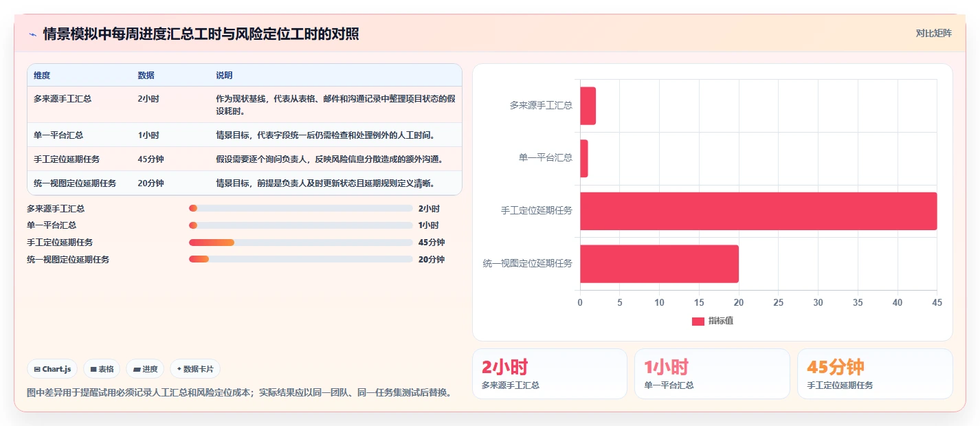Click the 多来源手工汇总 progress bar

300,208
